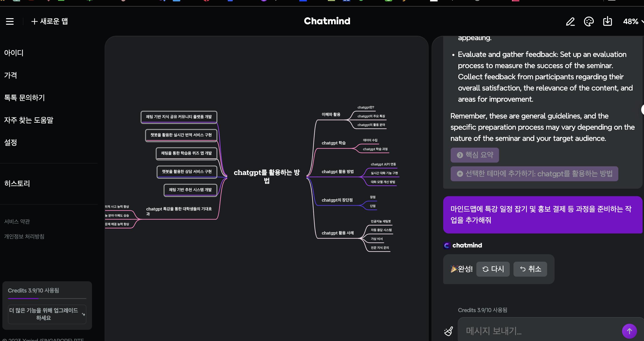This screenshot has height=341, width=644.
Task: Select the chatgpt의 장단점 branch node
Action: tap(337, 200)
